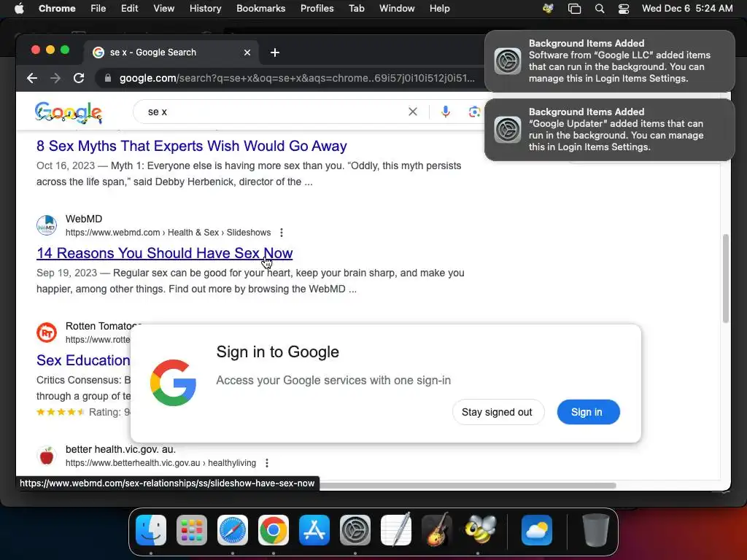Launch GarageBand from the Dock

(x=437, y=530)
